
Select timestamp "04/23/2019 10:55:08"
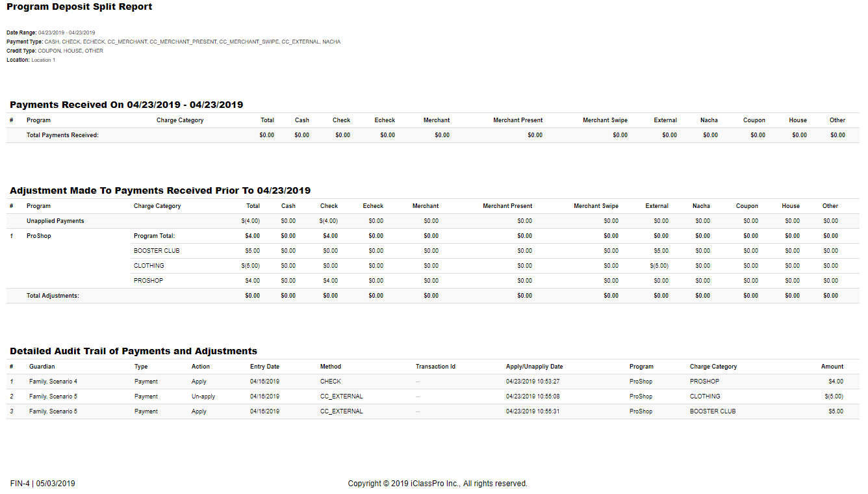point(533,396)
